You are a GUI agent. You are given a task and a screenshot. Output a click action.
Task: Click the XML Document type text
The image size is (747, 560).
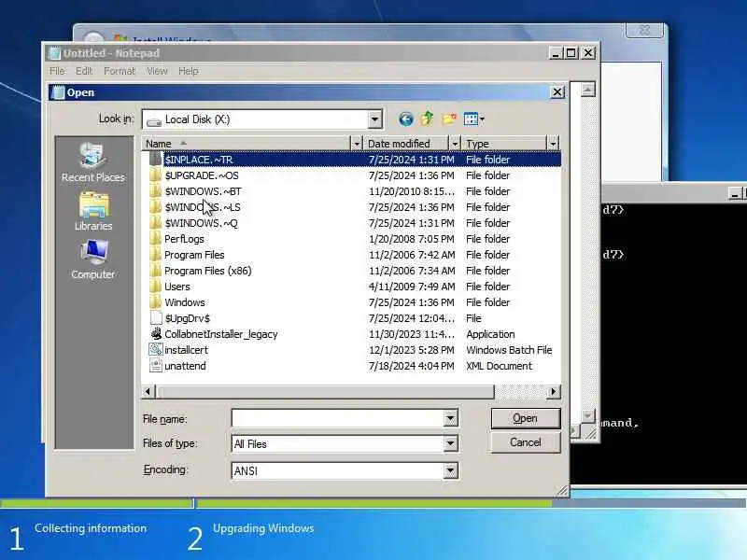pos(499,366)
